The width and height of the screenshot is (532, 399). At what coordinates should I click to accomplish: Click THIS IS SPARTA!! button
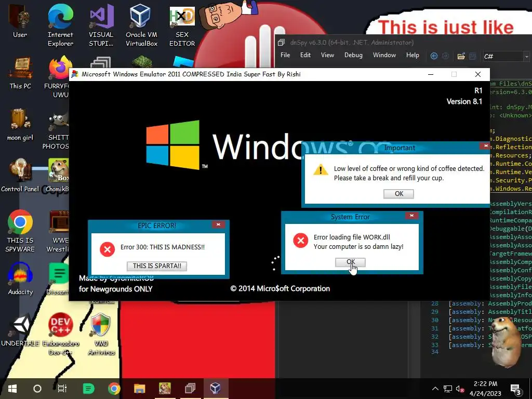click(157, 266)
